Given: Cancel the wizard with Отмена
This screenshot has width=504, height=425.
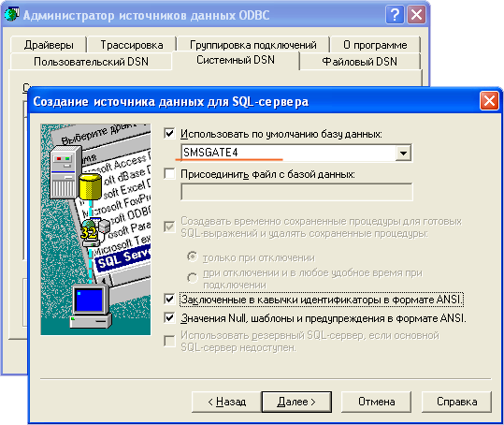Looking at the screenshot, I should coord(377,402).
